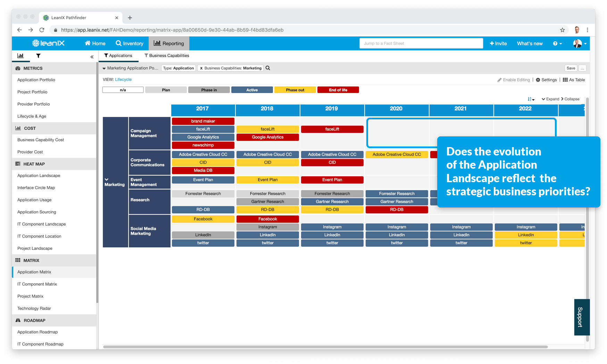Select the bar chart reports icon in sidebar
Viewport: 607px width, 364px height.
click(20, 56)
